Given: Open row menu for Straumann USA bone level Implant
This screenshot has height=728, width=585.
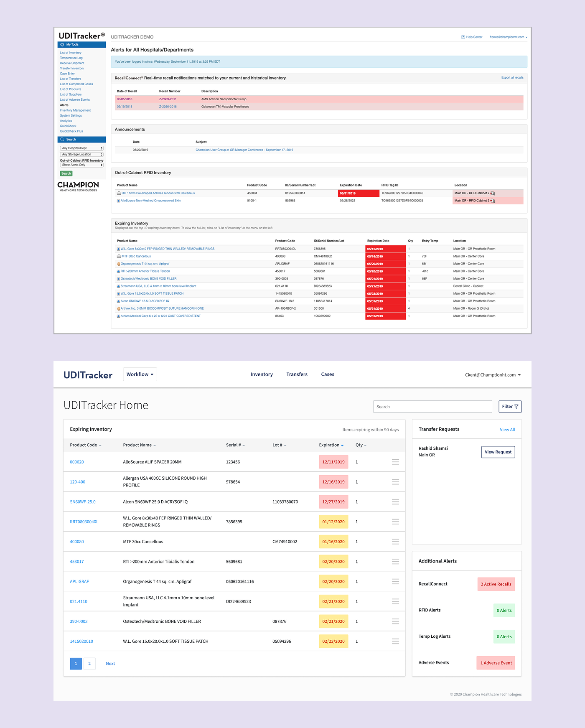Looking at the screenshot, I should click(x=395, y=601).
